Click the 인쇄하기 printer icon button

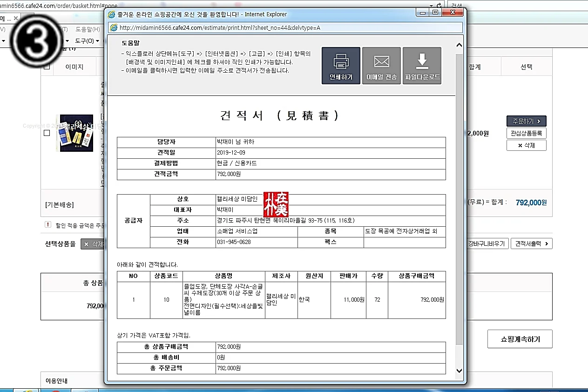(x=341, y=66)
